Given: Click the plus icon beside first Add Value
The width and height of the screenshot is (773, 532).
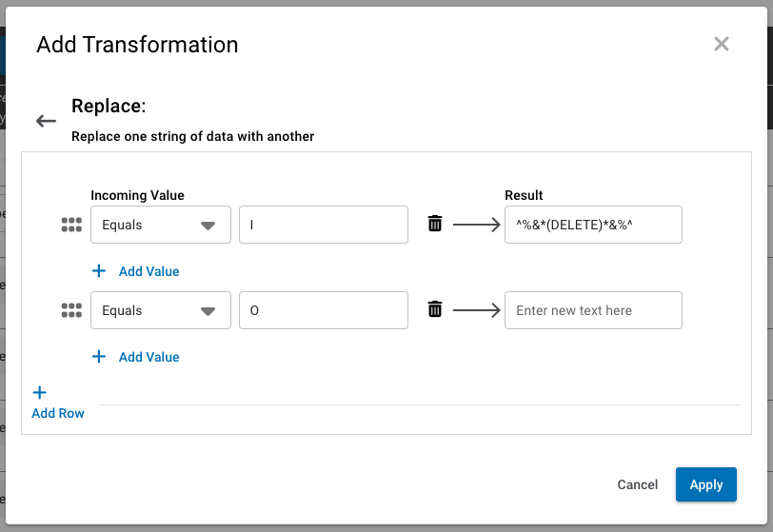Looking at the screenshot, I should point(99,270).
